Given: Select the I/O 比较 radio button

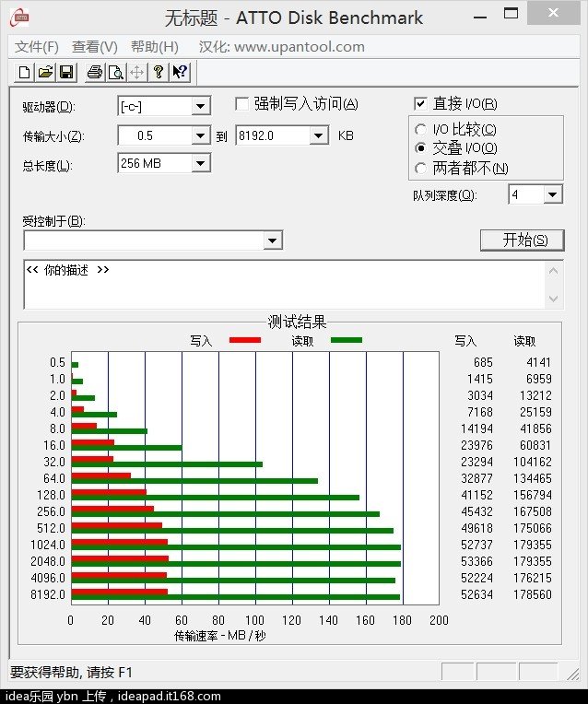Looking at the screenshot, I should click(x=420, y=130).
